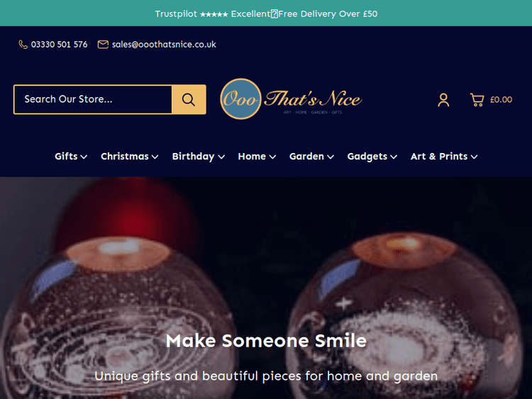This screenshot has width=532, height=399.
Task: Expand the Christmas dropdown arrow
Action: tap(155, 157)
